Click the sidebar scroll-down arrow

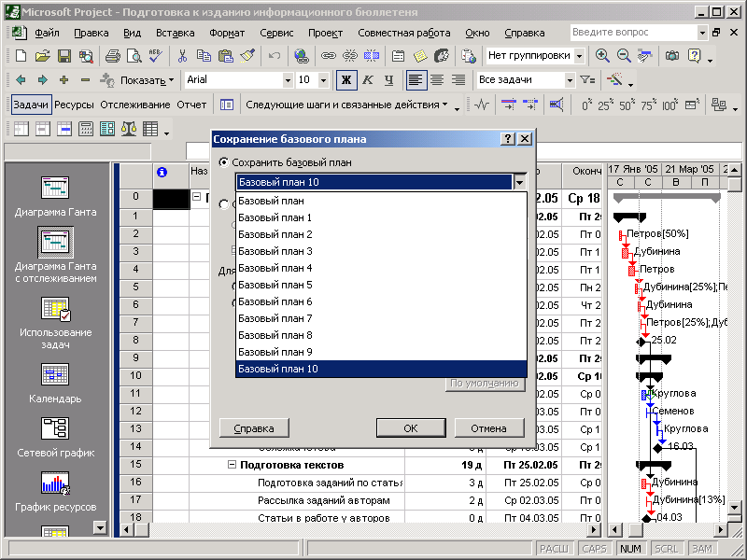point(100,527)
